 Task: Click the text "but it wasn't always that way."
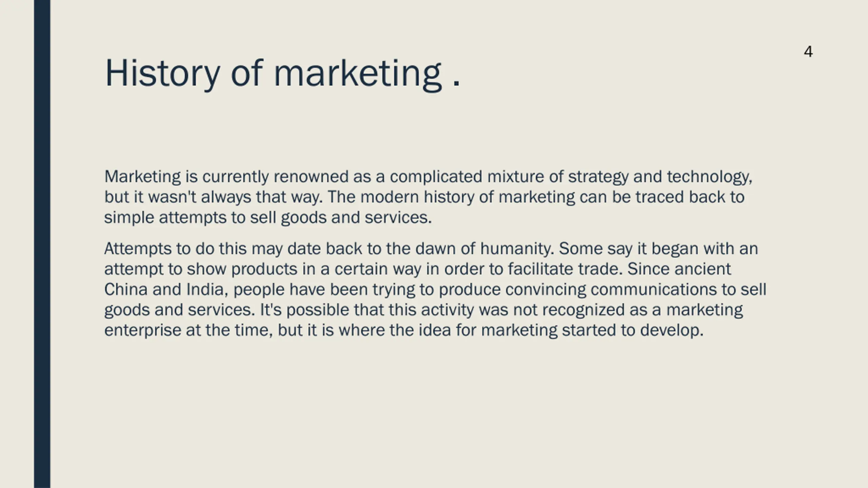pos(214,197)
